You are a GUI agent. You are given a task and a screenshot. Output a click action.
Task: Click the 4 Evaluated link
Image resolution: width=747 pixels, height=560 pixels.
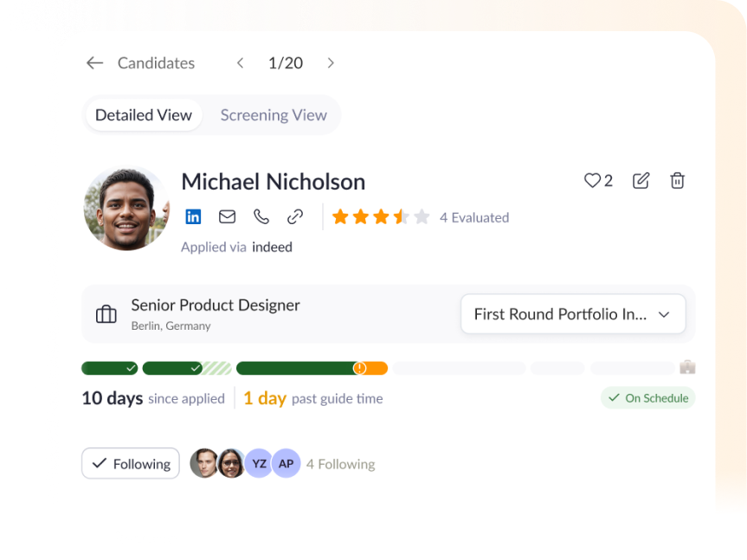click(474, 217)
